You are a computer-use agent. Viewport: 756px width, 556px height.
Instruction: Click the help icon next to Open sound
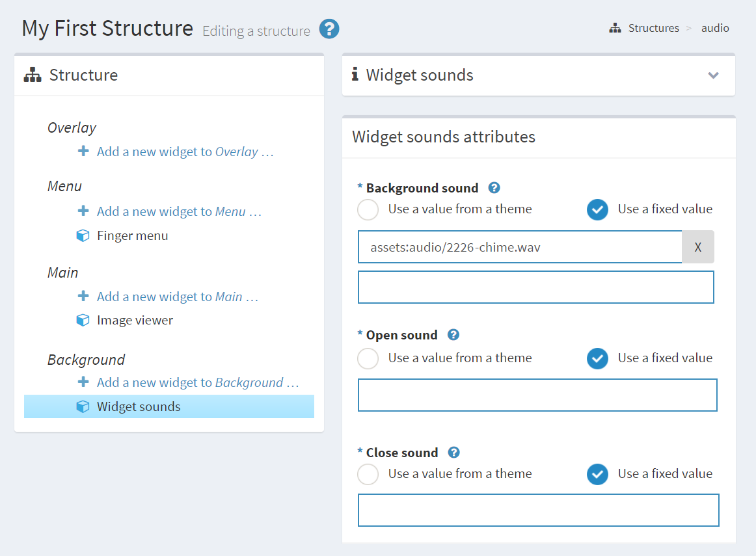[x=453, y=335]
